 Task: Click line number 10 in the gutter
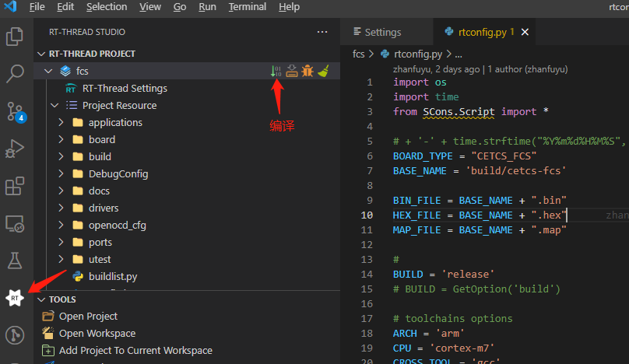click(367, 215)
